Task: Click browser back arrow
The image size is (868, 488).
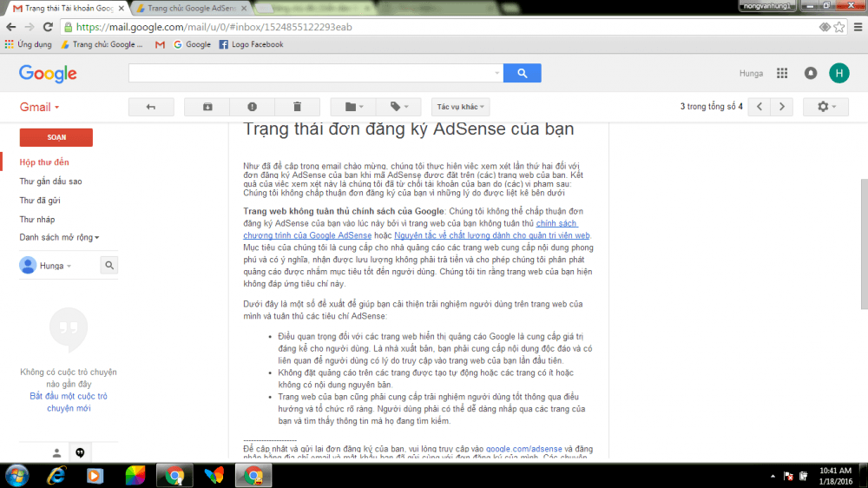Action: (x=11, y=27)
